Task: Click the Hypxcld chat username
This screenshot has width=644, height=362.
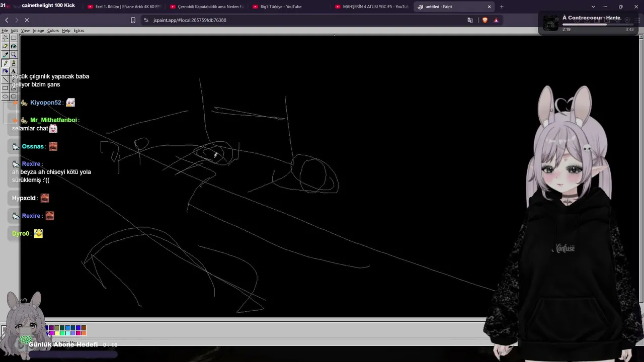Action: [x=24, y=198]
